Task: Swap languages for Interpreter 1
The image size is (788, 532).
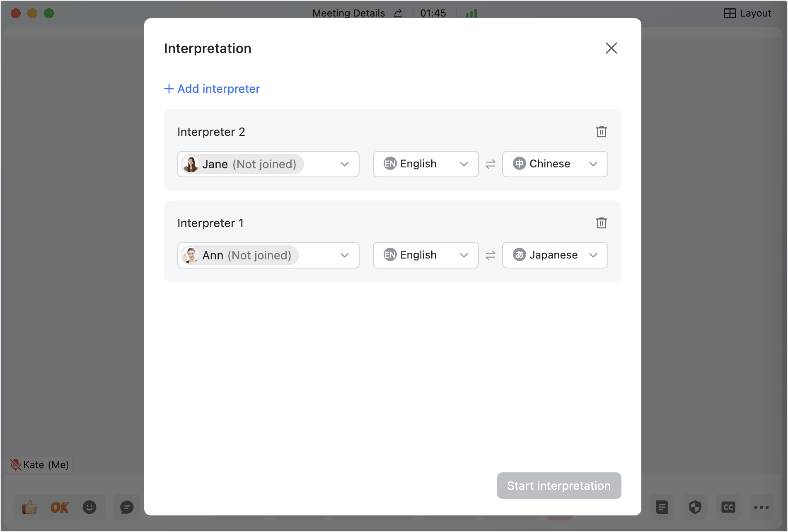Action: coord(490,255)
